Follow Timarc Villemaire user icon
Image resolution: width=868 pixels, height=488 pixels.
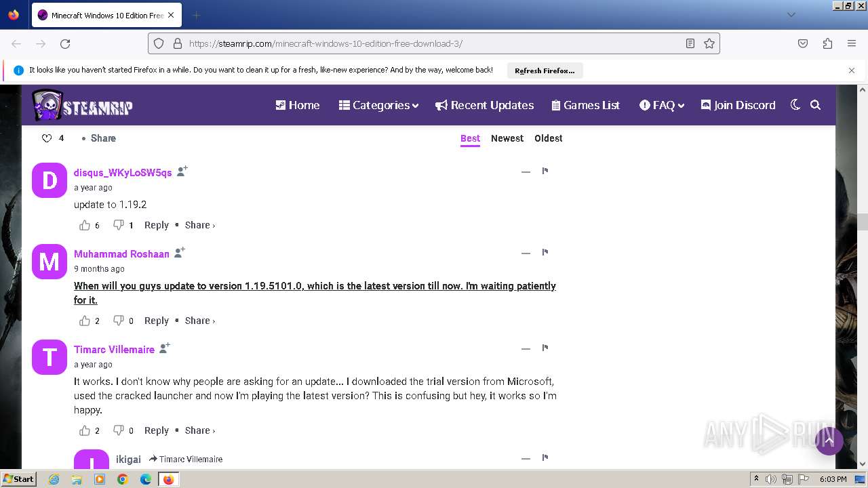(164, 348)
